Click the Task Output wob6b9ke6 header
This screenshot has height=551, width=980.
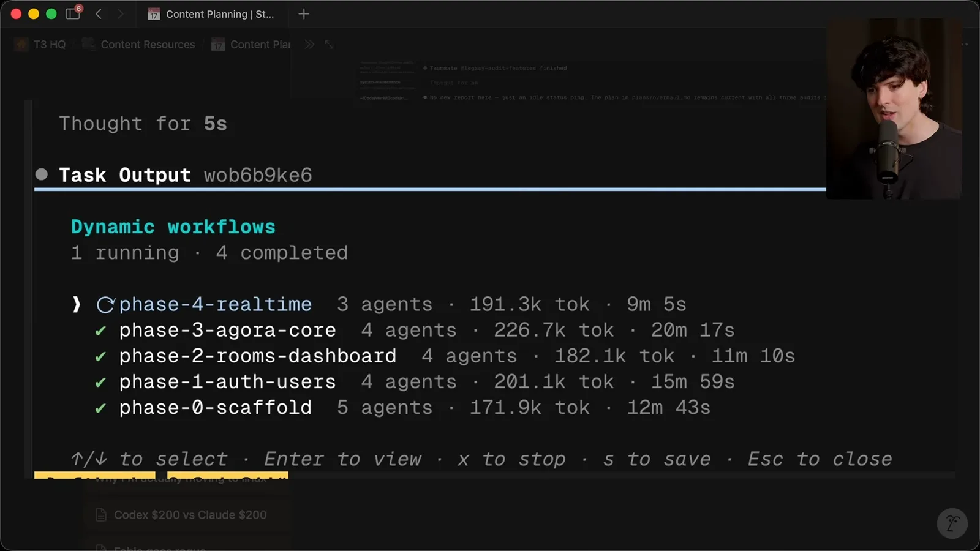(186, 175)
